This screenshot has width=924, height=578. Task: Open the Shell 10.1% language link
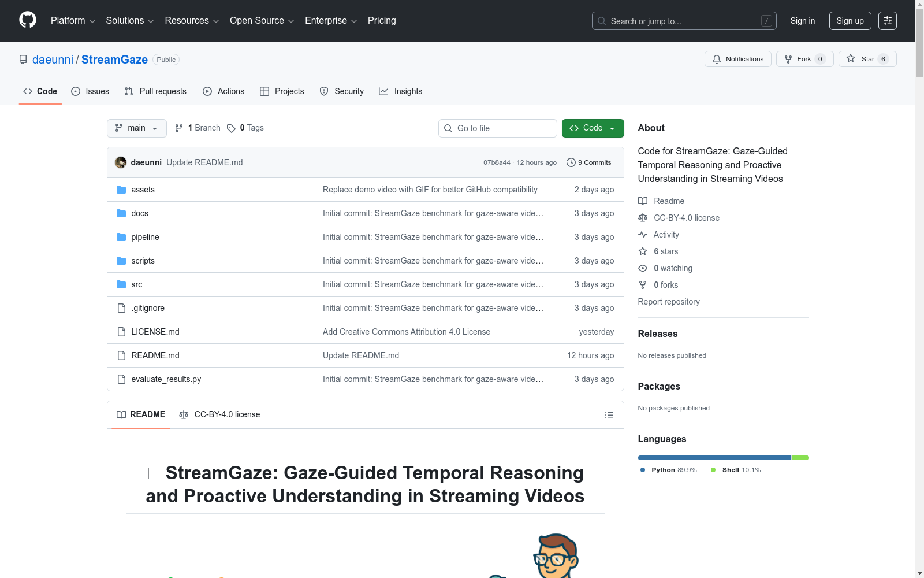(735, 470)
